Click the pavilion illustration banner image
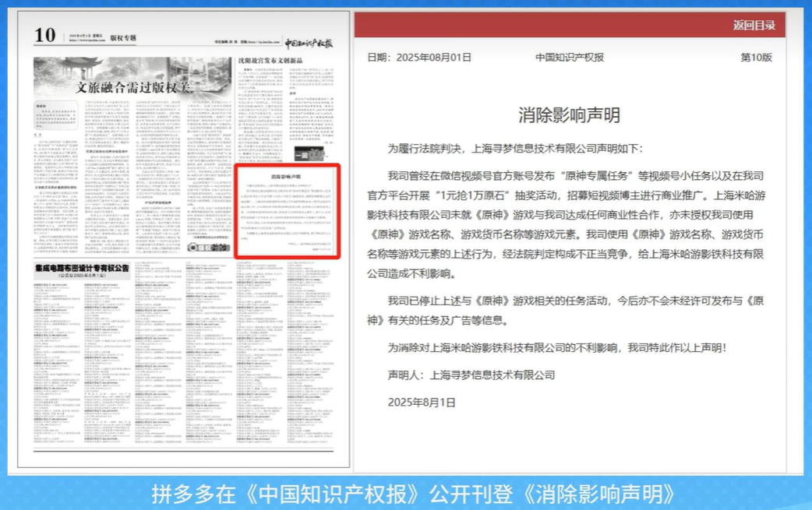The image size is (812, 510). [133, 78]
